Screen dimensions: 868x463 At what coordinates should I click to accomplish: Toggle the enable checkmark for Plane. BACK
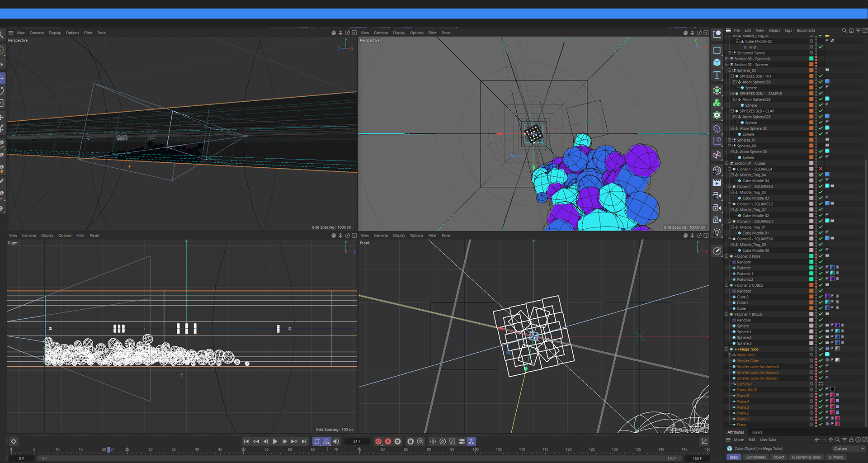[821, 389]
